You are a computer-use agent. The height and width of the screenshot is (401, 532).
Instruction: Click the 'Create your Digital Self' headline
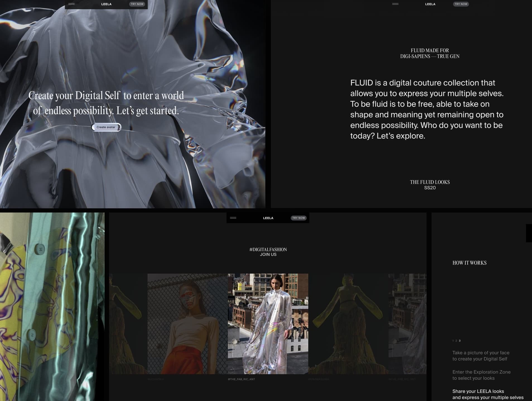tap(106, 103)
